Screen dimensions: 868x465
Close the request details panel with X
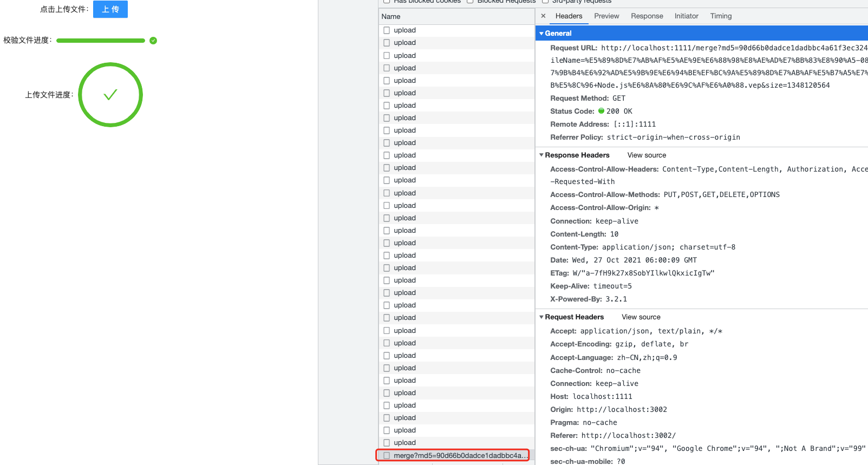tap(543, 16)
